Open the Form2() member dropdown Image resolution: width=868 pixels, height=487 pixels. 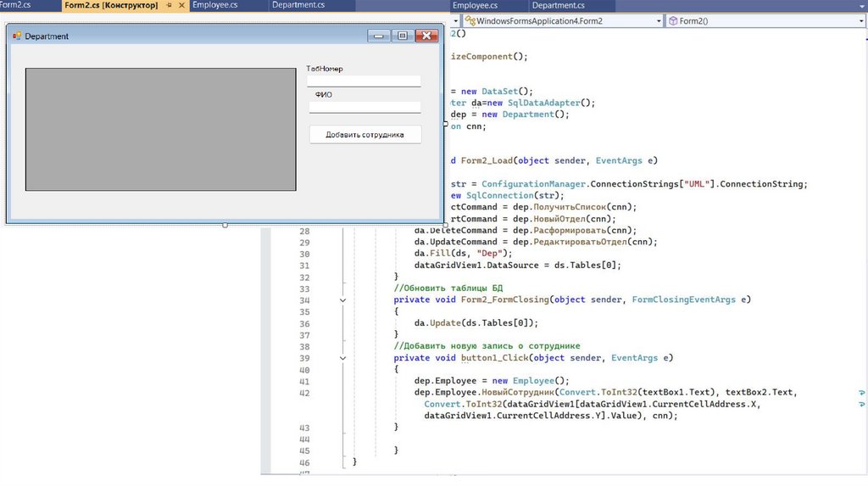[x=860, y=20]
